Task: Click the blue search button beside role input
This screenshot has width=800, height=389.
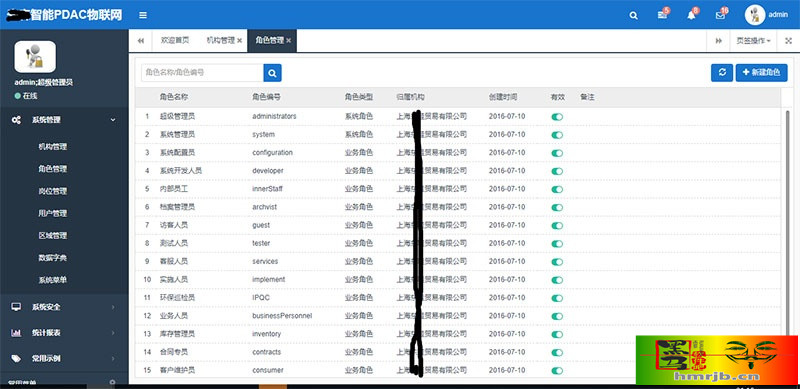Action: click(x=272, y=73)
